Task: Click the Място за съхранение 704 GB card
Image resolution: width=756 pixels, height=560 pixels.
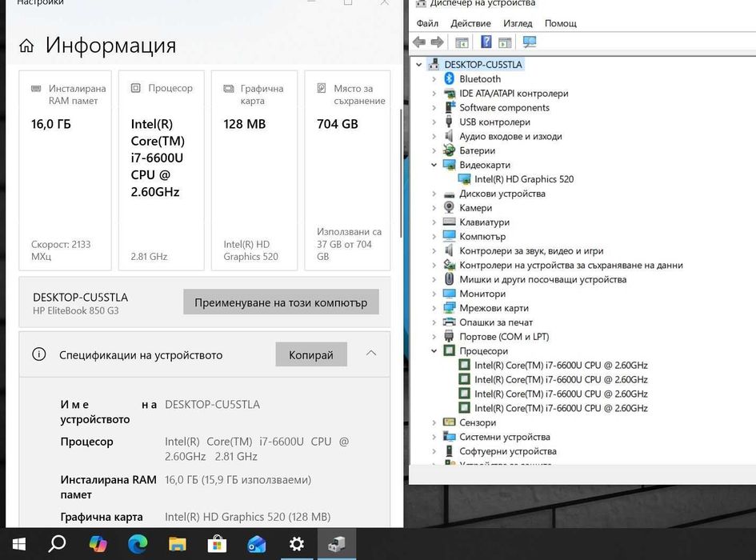Action: click(348, 170)
